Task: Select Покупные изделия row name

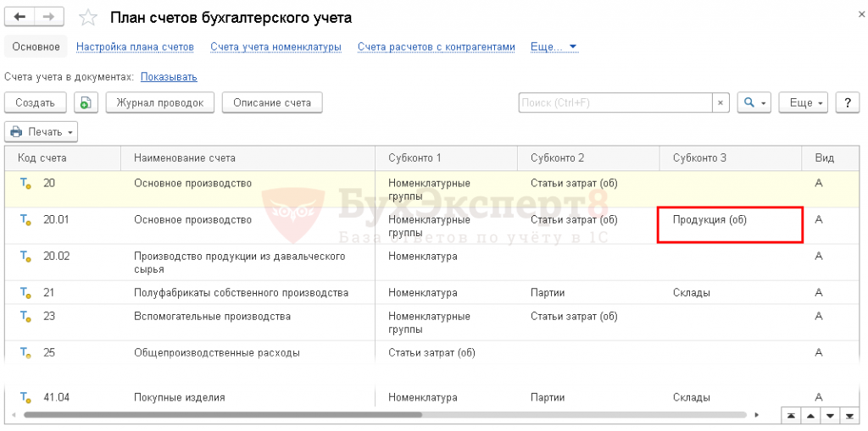Action: 180,397
